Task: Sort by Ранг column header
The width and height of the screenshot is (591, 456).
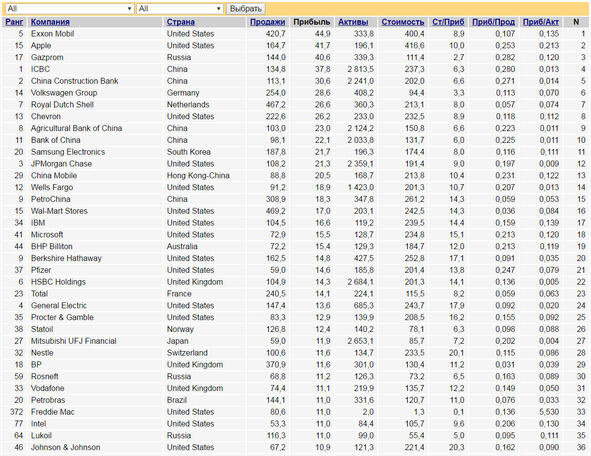Action: click(14, 22)
